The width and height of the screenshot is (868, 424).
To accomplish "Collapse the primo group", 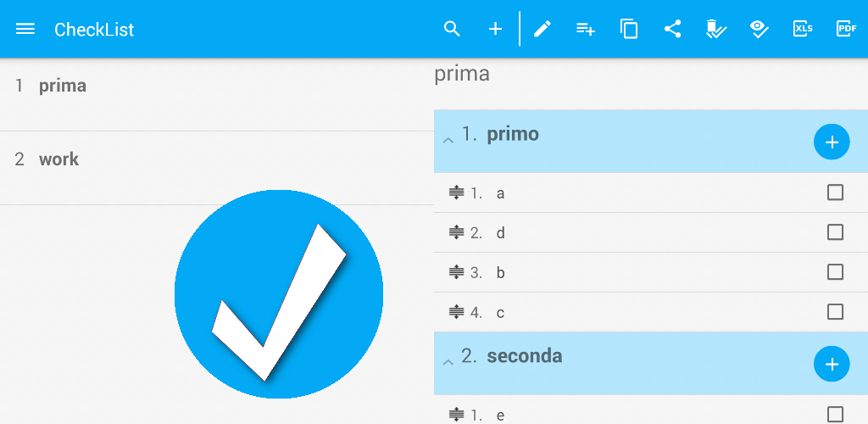I will [x=448, y=140].
